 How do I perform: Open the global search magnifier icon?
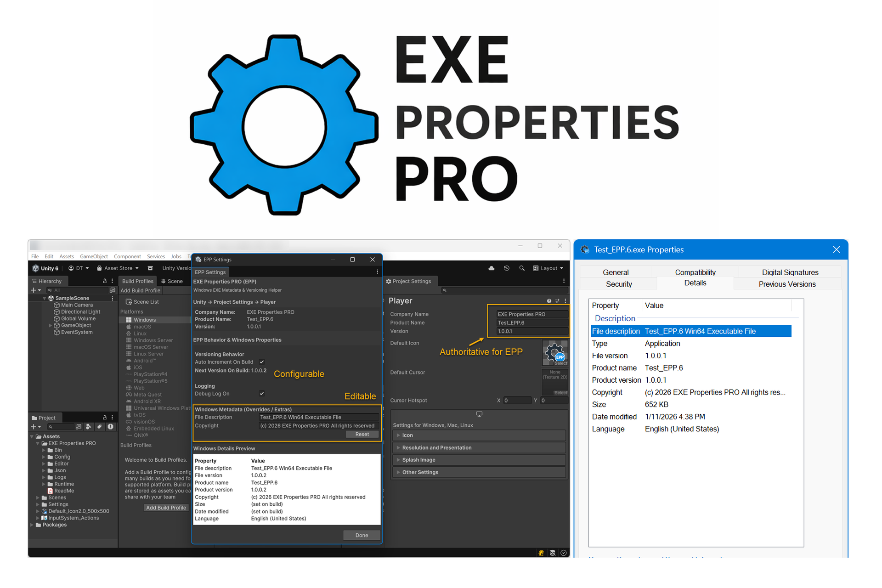tap(522, 268)
